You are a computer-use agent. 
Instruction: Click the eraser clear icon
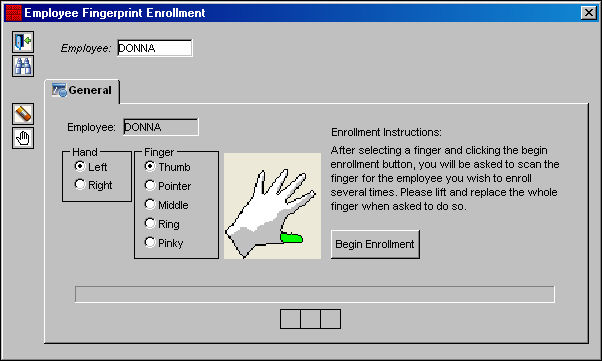(x=23, y=114)
